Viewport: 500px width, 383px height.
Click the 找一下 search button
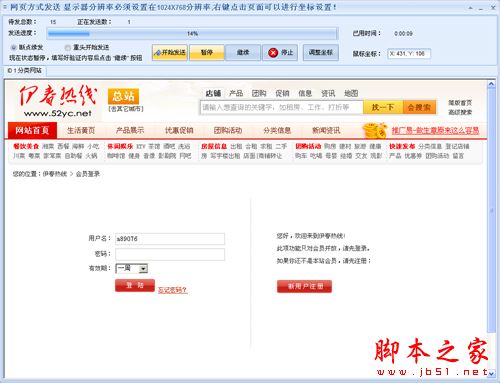(383, 107)
